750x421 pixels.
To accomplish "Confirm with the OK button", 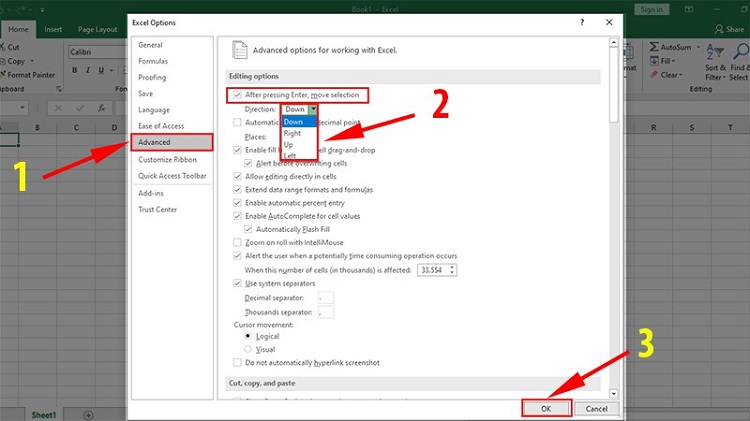I will tap(546, 409).
